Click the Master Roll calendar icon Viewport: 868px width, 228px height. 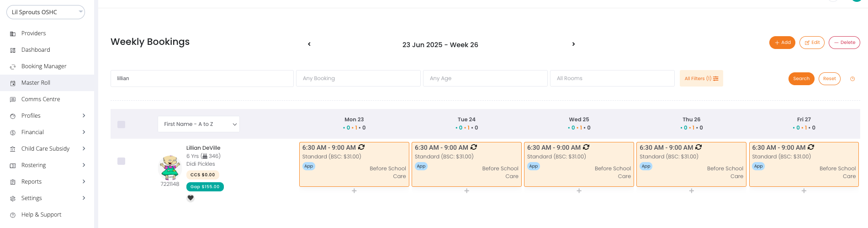(x=13, y=83)
